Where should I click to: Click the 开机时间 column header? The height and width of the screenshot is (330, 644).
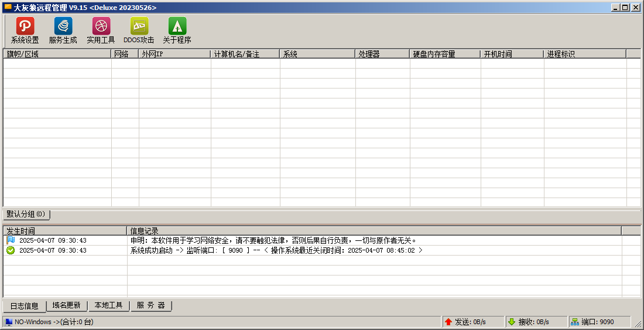(x=512, y=54)
